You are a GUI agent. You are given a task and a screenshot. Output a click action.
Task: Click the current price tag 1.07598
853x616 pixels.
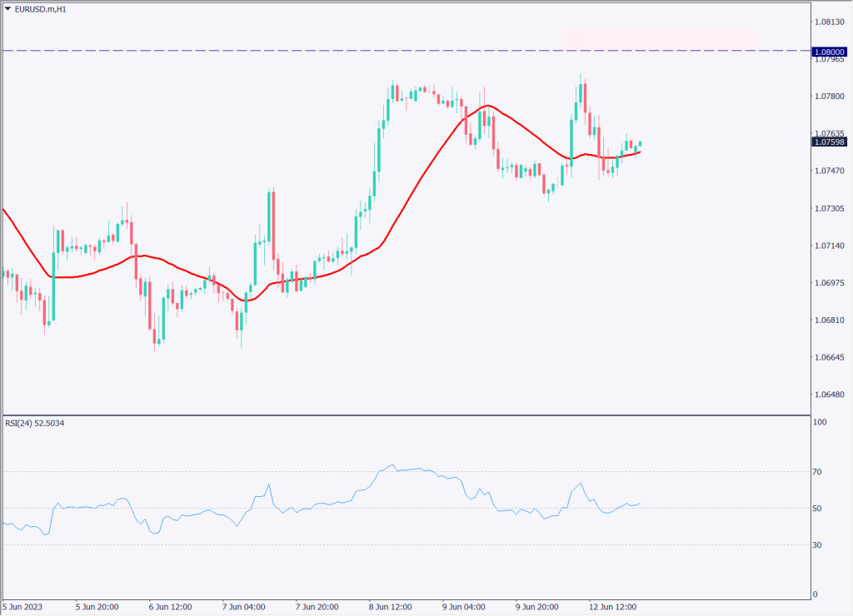(830, 142)
